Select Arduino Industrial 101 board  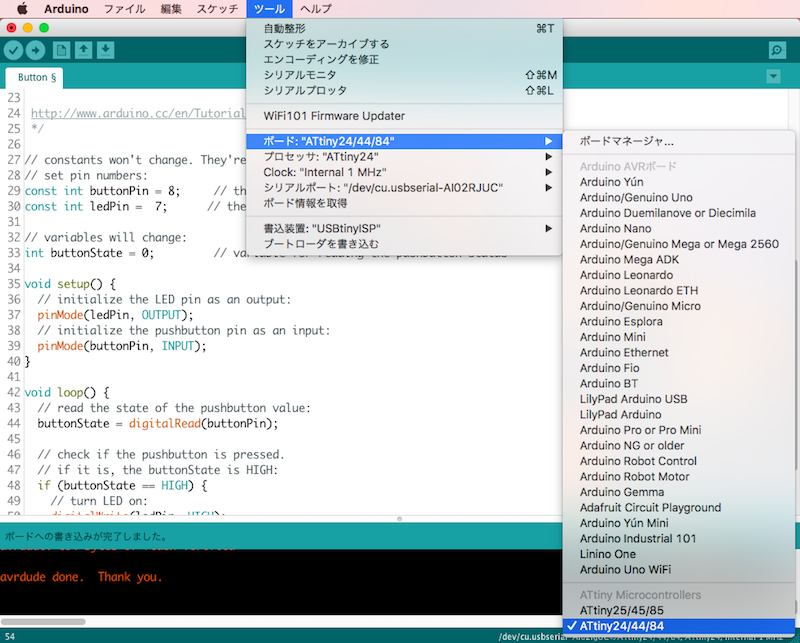[x=679, y=538]
